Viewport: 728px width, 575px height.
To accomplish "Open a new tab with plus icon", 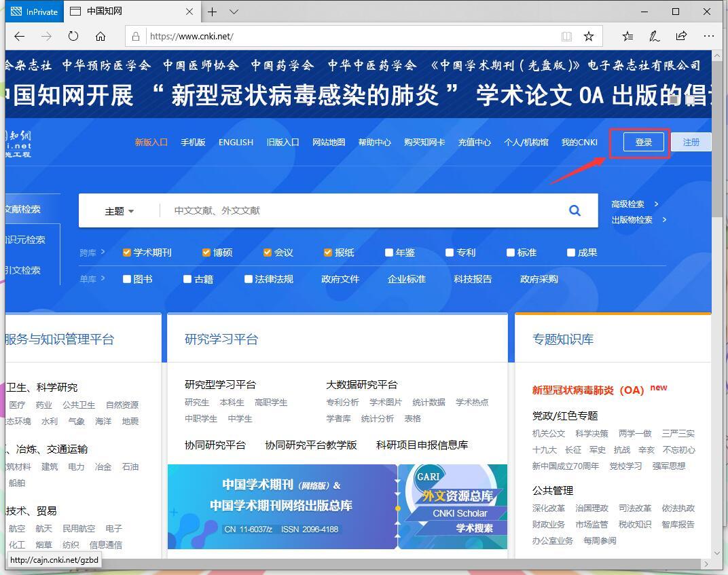I will coord(213,12).
